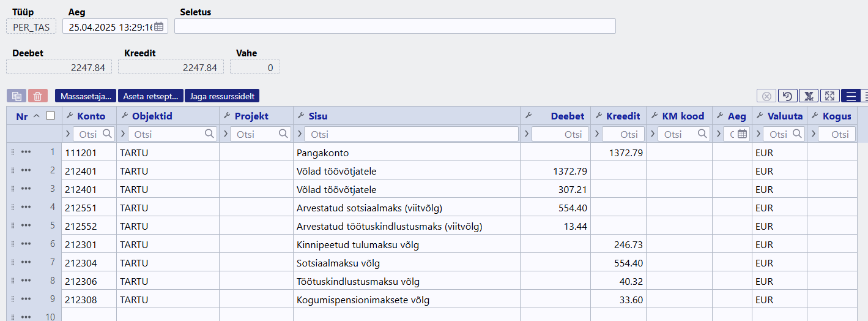Click the undo history icon
Screen dimensions: 868x321
(x=788, y=96)
